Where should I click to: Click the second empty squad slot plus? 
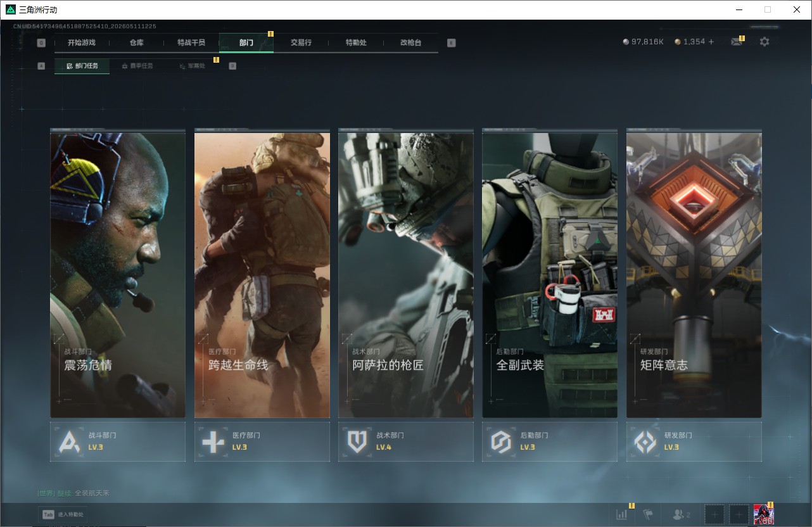click(x=739, y=515)
